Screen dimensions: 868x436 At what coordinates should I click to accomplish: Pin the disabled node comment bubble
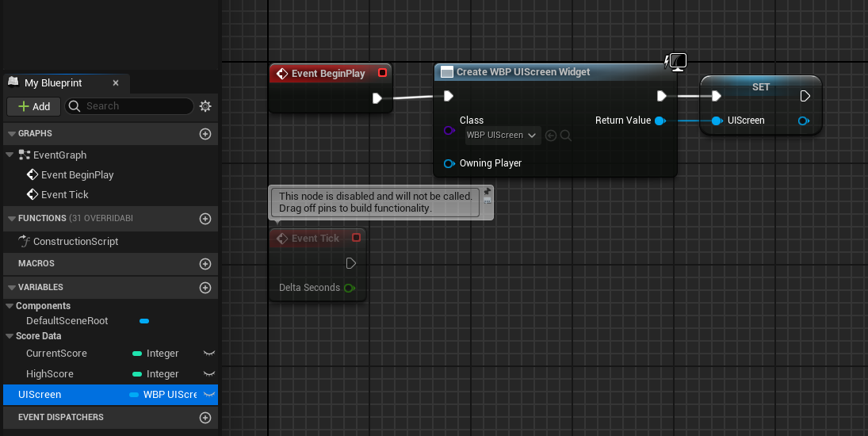[x=488, y=191]
